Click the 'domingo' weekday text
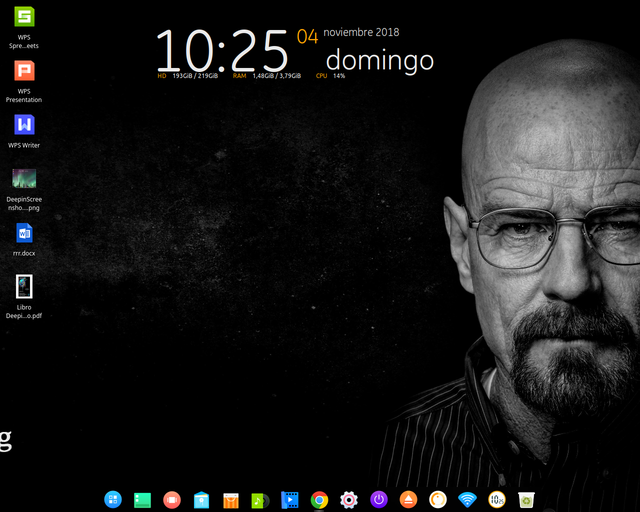This screenshot has width=640, height=512. click(x=380, y=61)
